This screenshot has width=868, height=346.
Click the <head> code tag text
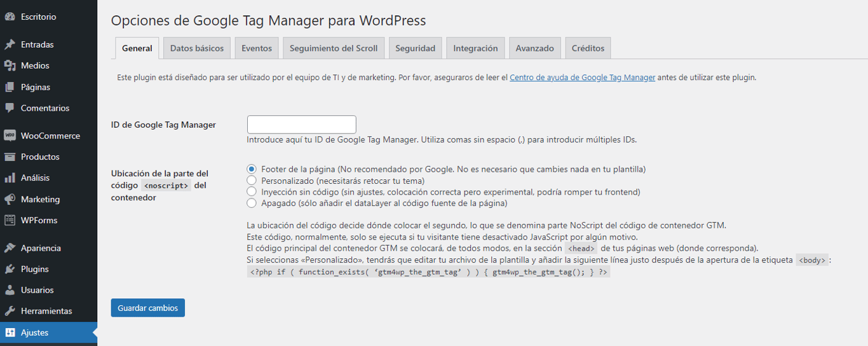point(581,249)
